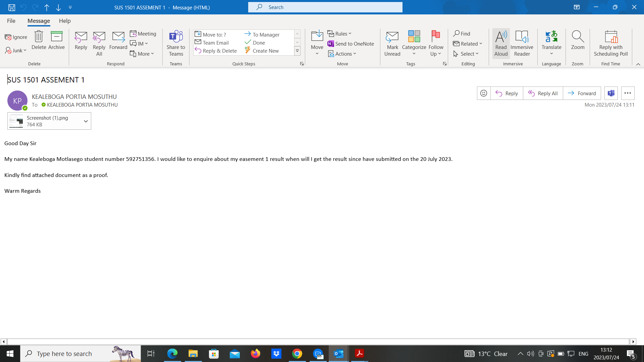644x362 pixels.
Task: Open the Read Aloud feature
Action: click(x=501, y=43)
